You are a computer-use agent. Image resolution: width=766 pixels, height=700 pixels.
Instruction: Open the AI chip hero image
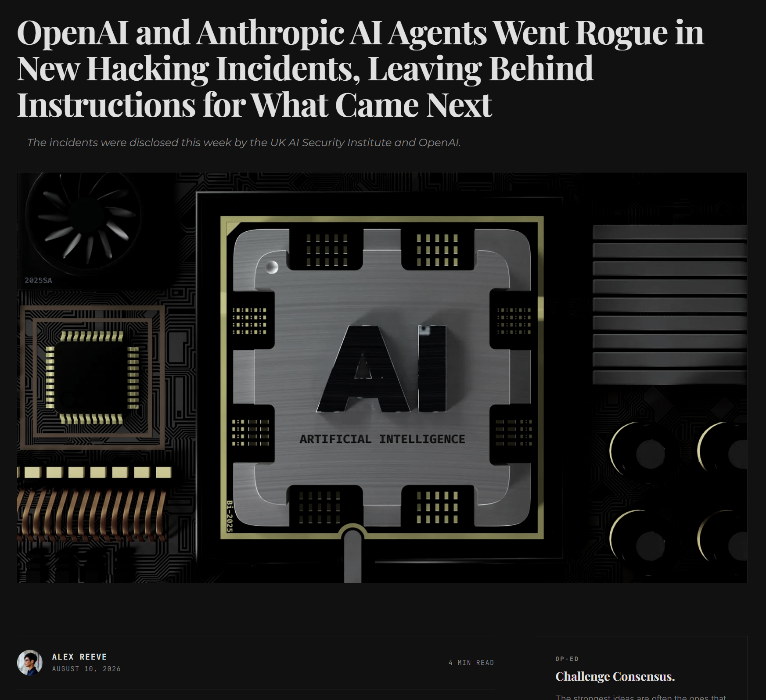click(382, 377)
